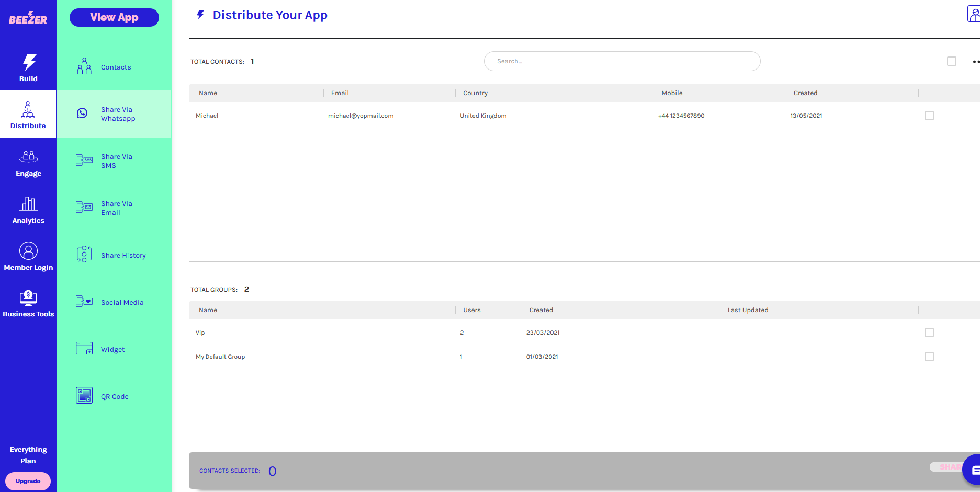Open Widget menu item
Image resolution: width=980 pixels, height=492 pixels.
[x=114, y=349]
